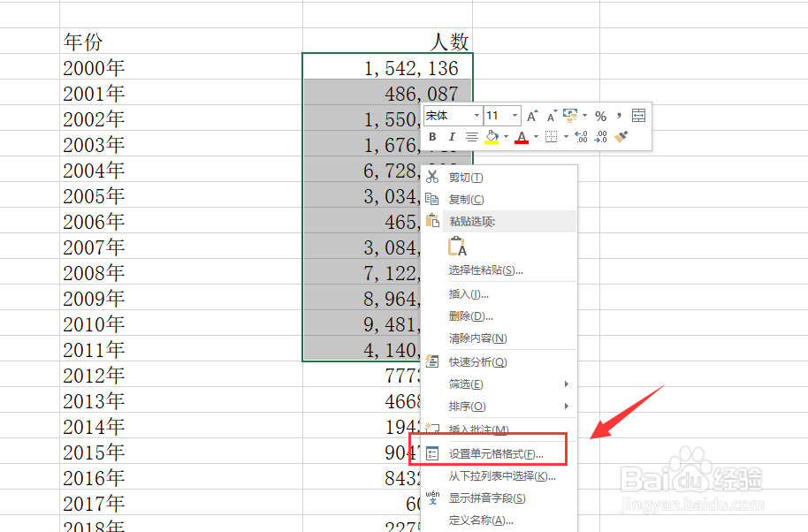Image resolution: width=808 pixels, height=532 pixels.
Task: Click the Paste icon under 粘贴选项
Action: pyautogui.click(x=456, y=246)
